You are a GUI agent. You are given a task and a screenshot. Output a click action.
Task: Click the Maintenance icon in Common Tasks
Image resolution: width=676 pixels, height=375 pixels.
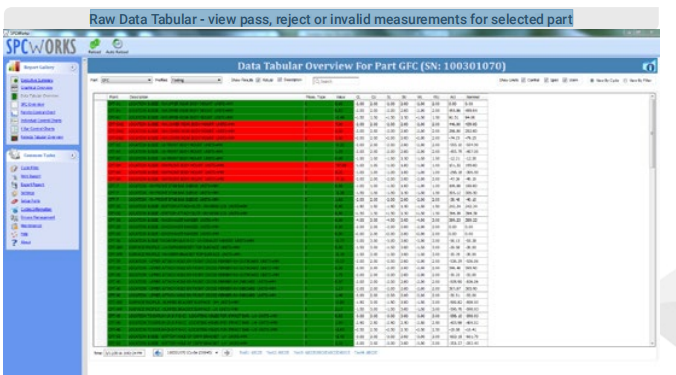pyautogui.click(x=14, y=226)
